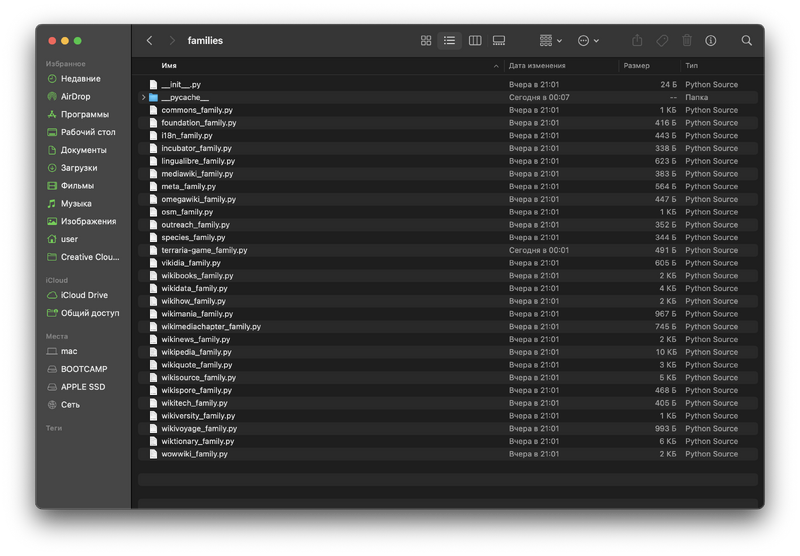Image resolution: width=800 pixels, height=556 pixels.
Task: Select terraria-game_family.py
Action: click(x=448, y=250)
